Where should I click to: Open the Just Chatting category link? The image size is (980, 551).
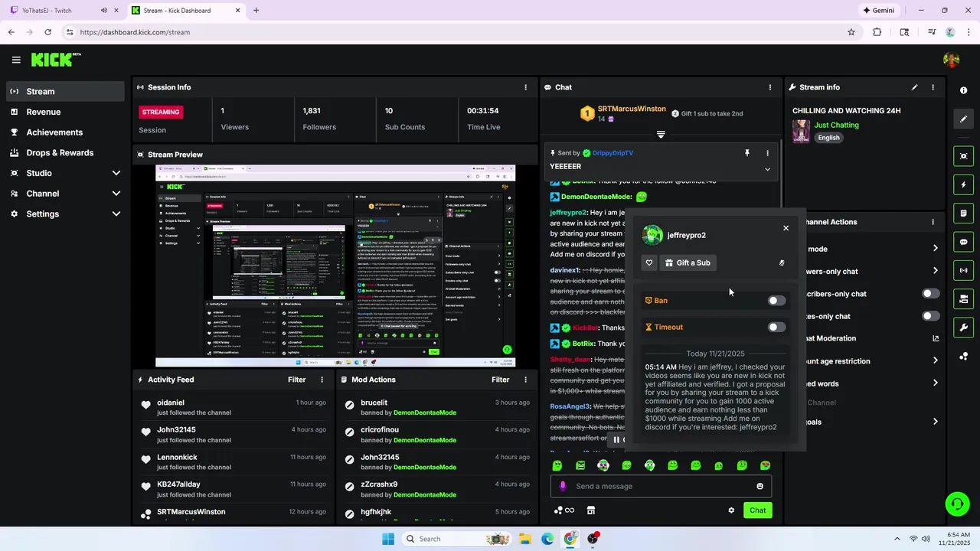836,125
